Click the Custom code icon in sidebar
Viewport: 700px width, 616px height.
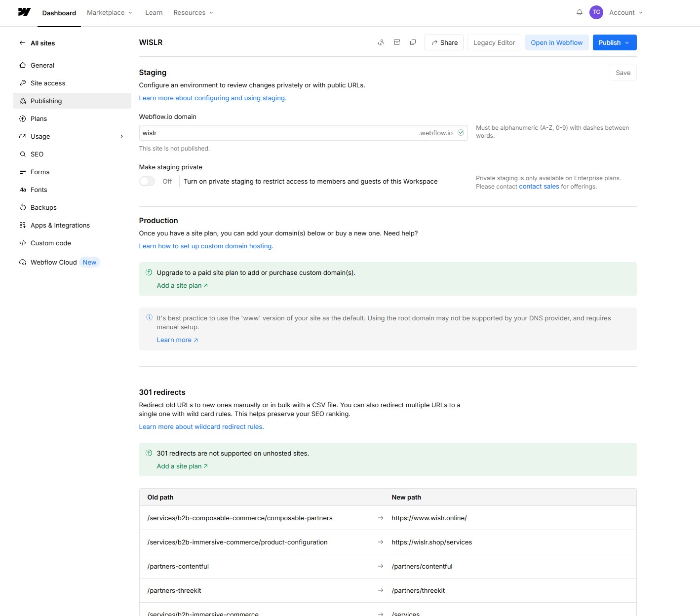[x=23, y=243]
